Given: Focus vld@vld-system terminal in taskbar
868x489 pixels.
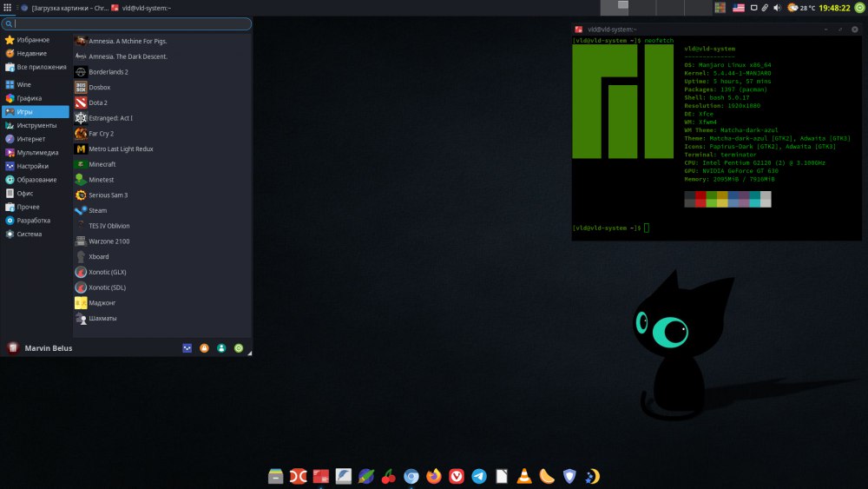Looking at the screenshot, I should coord(141,8).
